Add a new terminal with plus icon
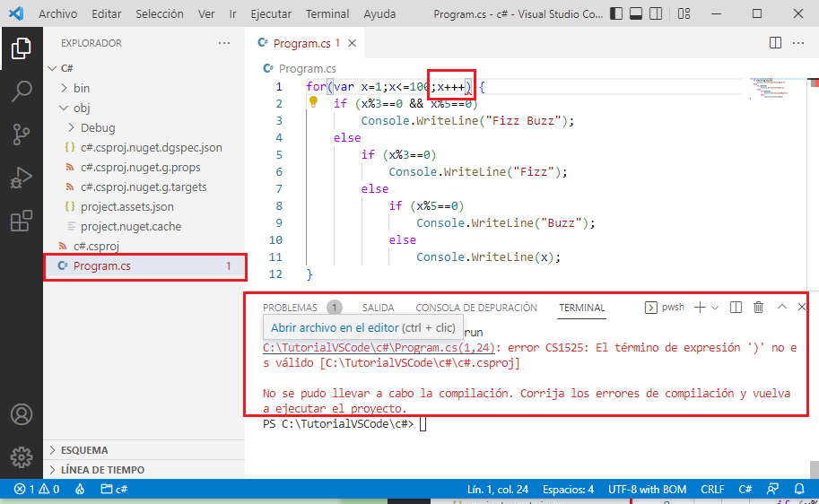Viewport: 819px width, 504px height. click(x=700, y=307)
